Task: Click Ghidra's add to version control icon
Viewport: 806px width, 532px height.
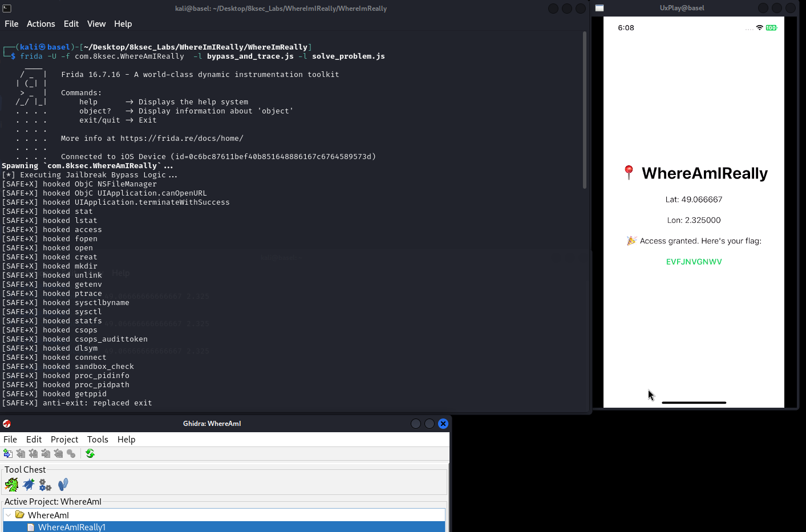Action: 8,453
